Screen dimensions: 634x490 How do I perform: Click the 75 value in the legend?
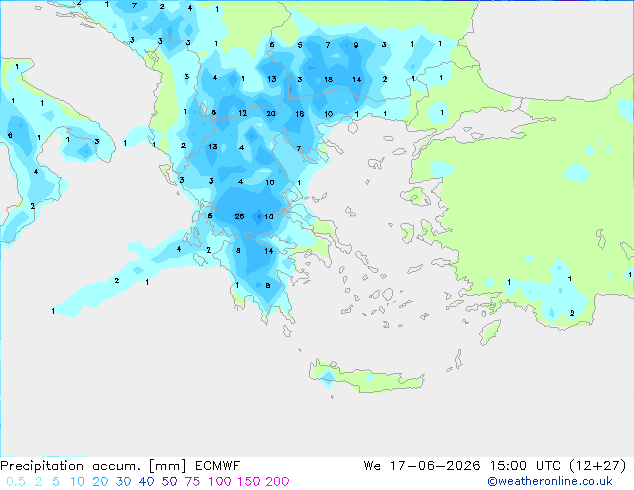click(192, 482)
